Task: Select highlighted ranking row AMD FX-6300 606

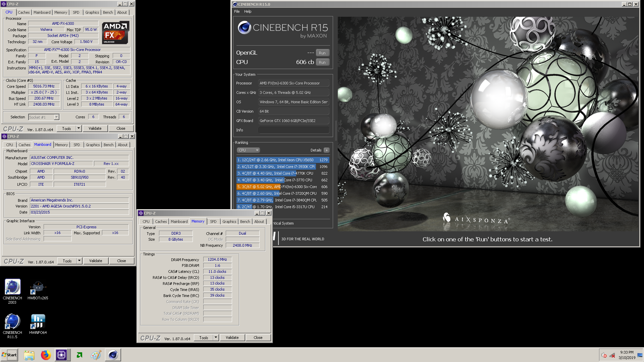Action: click(282, 187)
